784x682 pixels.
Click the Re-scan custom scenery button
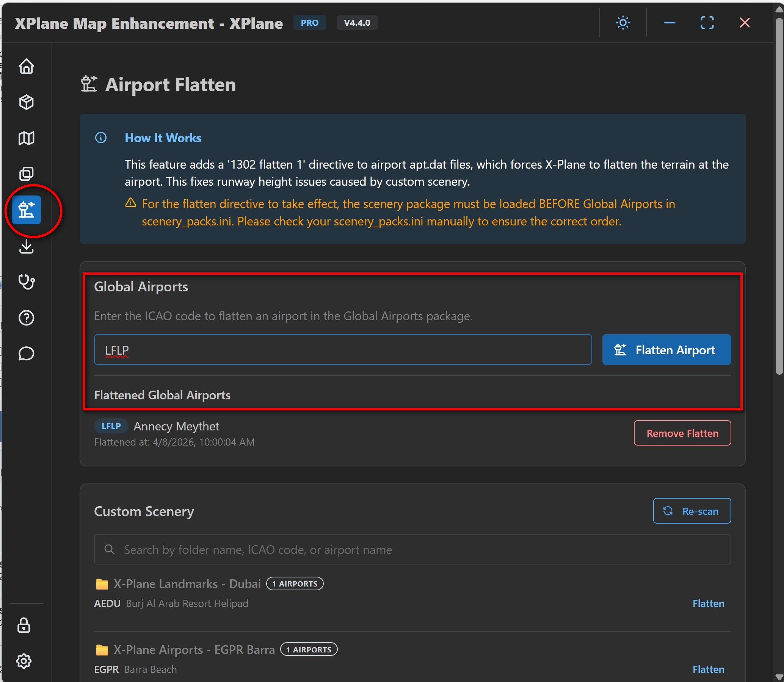click(x=691, y=511)
